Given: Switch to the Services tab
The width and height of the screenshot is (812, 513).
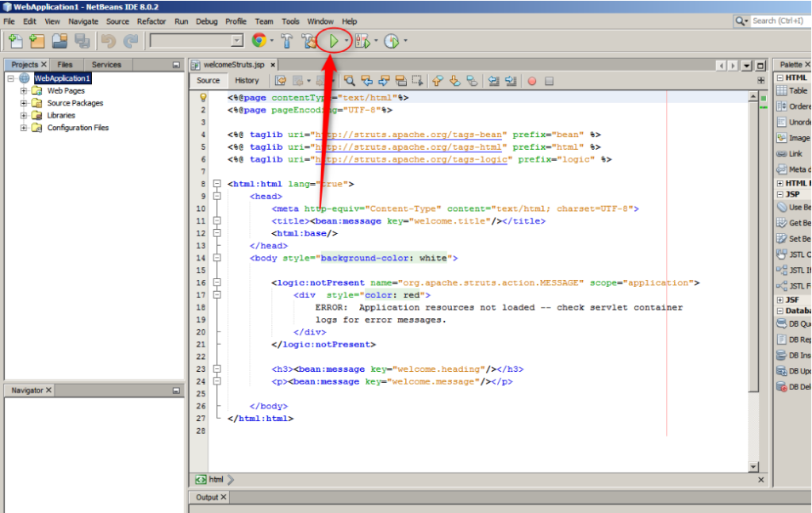Looking at the screenshot, I should click(x=106, y=65).
